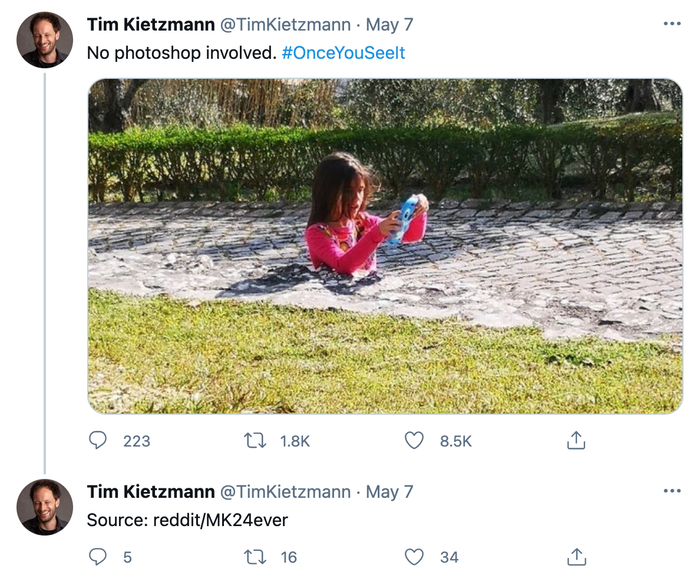Retweet the 'Source: reddit/MK24ever' tweet

[x=255, y=557]
